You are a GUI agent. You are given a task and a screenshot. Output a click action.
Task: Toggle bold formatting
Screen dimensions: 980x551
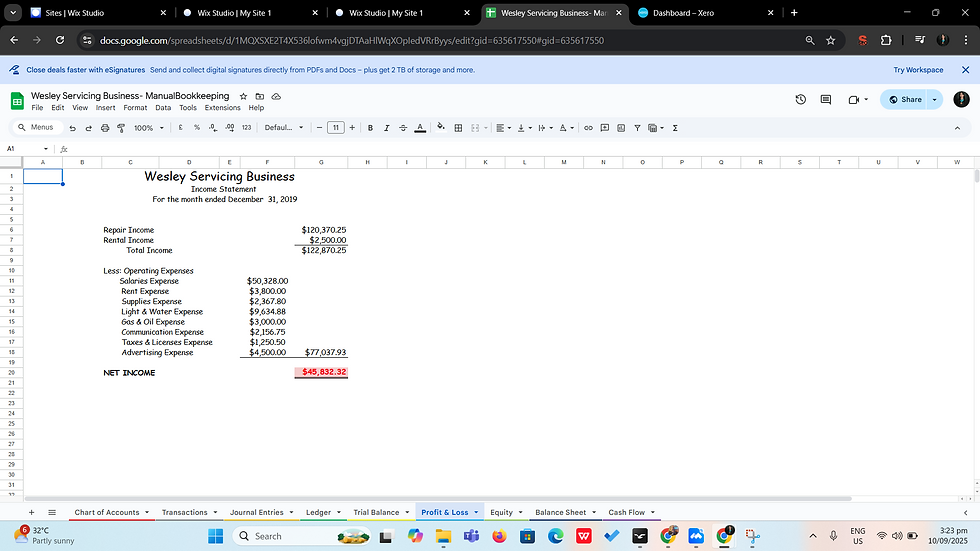370,127
